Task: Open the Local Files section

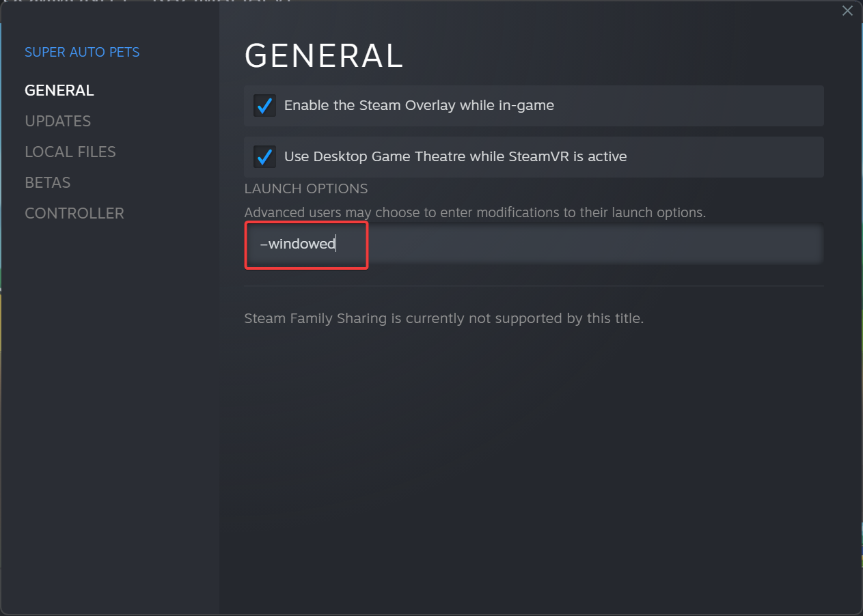Action: pyautogui.click(x=70, y=152)
